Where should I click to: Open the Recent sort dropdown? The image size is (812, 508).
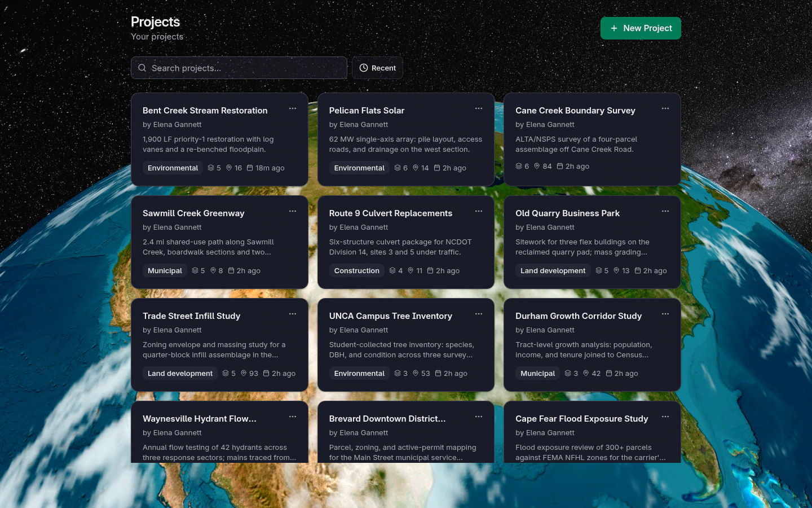coord(377,68)
